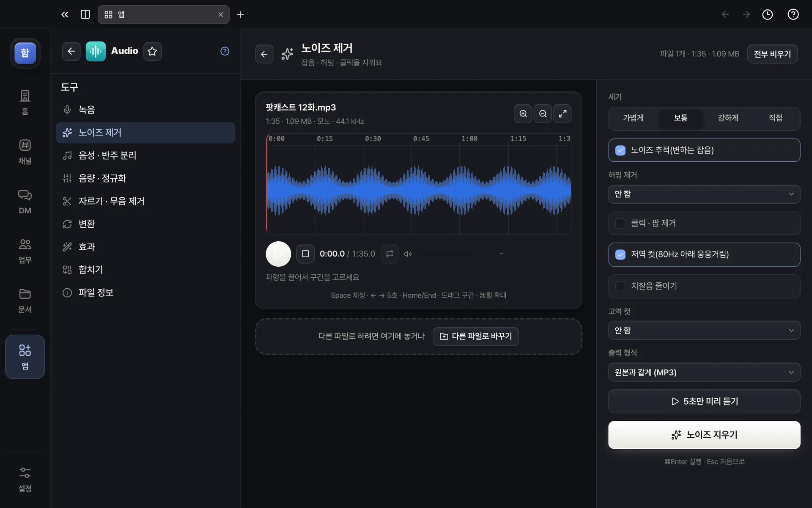The image size is (812, 508).
Task: Go back from 노이즈 제거 tool
Action: tap(264, 54)
